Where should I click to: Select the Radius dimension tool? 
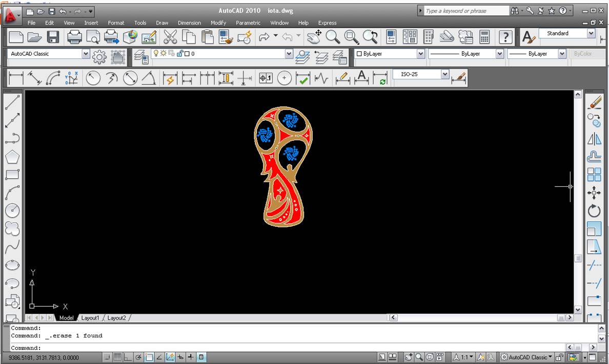click(93, 78)
